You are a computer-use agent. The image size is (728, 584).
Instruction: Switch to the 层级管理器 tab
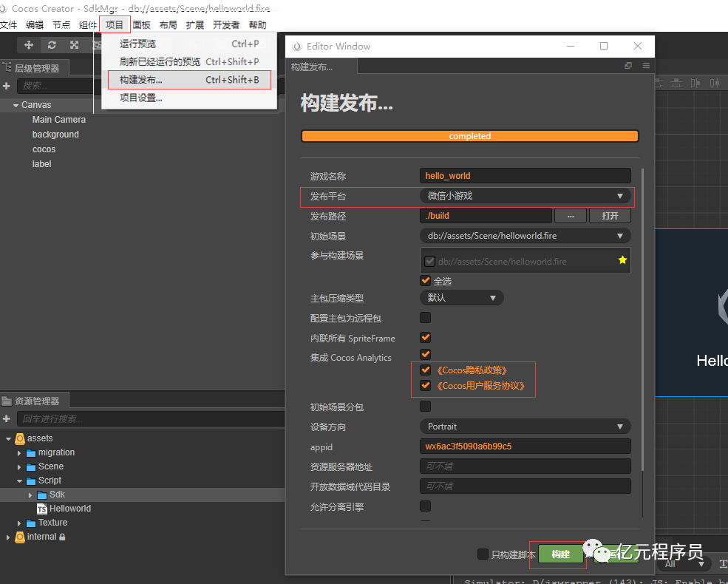tap(35, 68)
